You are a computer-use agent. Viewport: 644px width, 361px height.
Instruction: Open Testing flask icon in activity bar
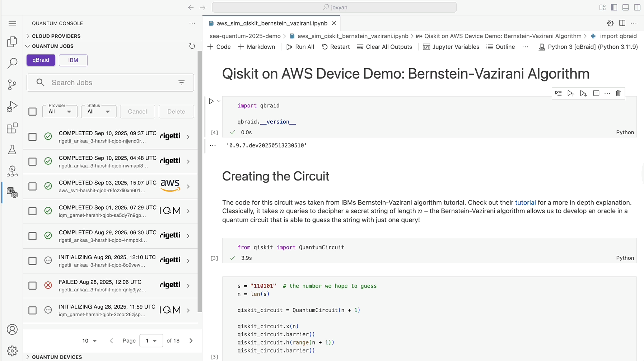click(12, 150)
